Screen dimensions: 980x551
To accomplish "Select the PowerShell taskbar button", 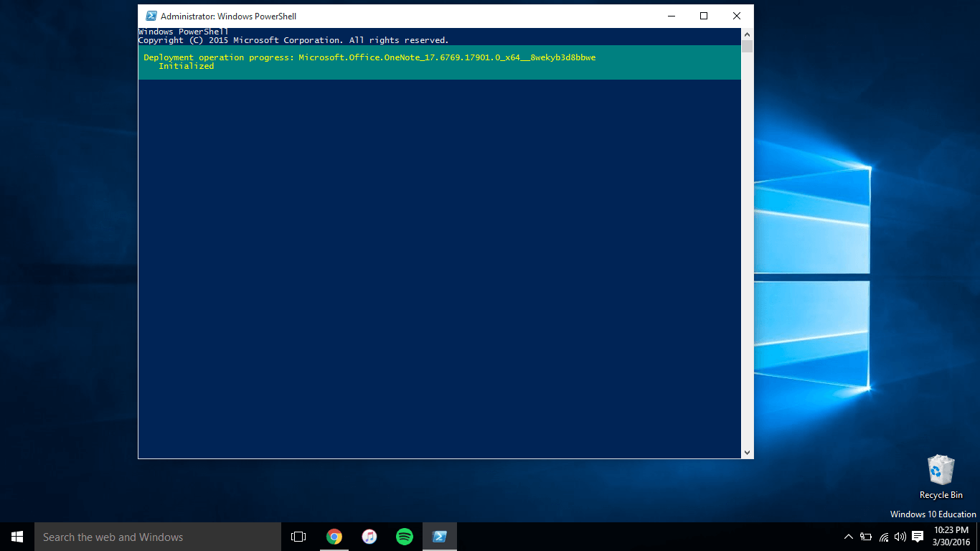I will coord(440,537).
